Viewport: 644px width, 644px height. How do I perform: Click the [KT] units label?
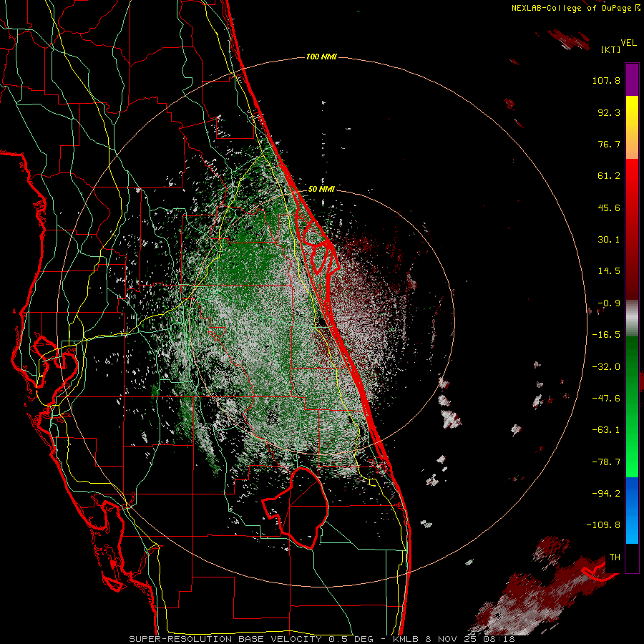[611, 49]
